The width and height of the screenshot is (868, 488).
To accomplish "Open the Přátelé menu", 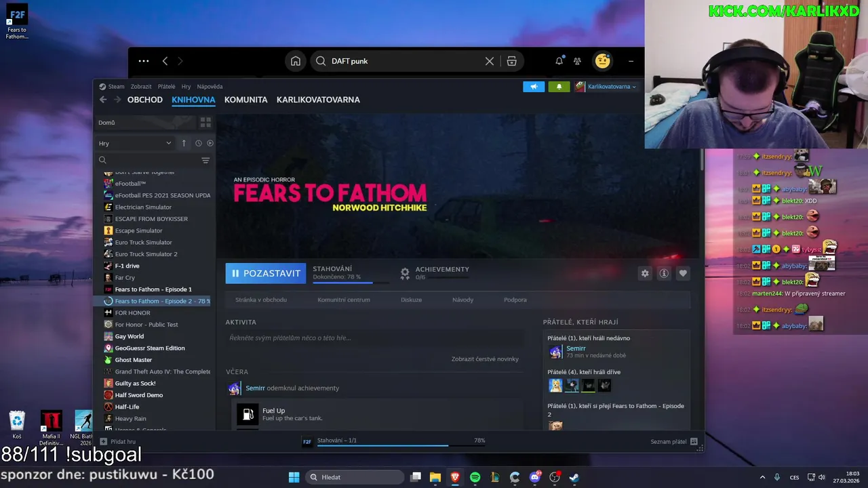I will (x=166, y=87).
